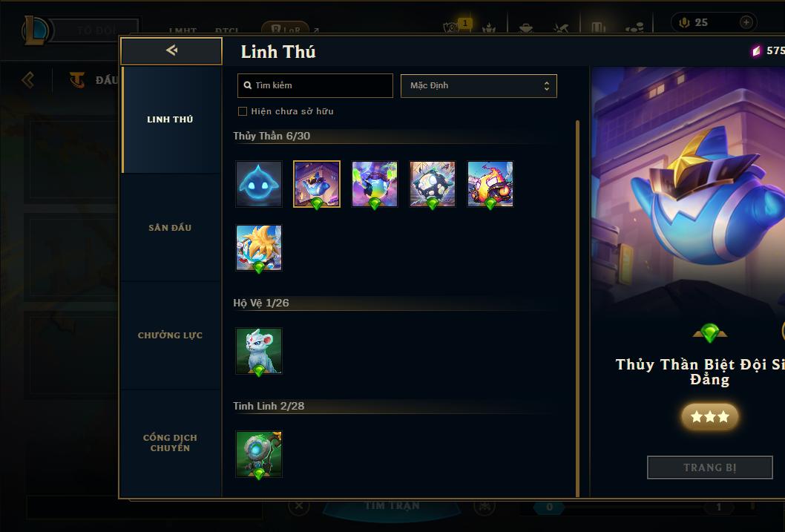Viewport: 785px width, 532px height.
Task: Choose the green Tinh Linh golem legend
Action: pyautogui.click(x=259, y=454)
